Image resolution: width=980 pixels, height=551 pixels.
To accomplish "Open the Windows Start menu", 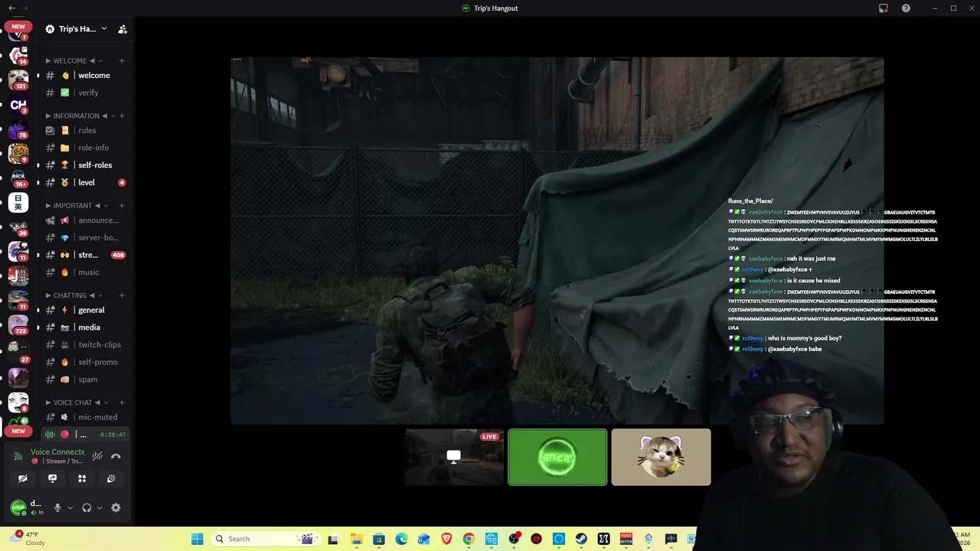I will [x=197, y=539].
